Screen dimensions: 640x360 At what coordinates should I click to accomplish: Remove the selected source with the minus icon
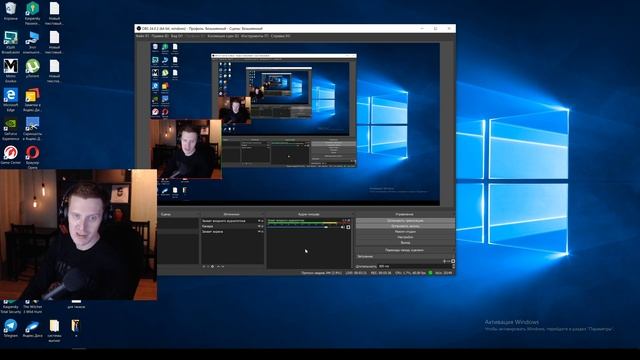pyautogui.click(x=208, y=267)
